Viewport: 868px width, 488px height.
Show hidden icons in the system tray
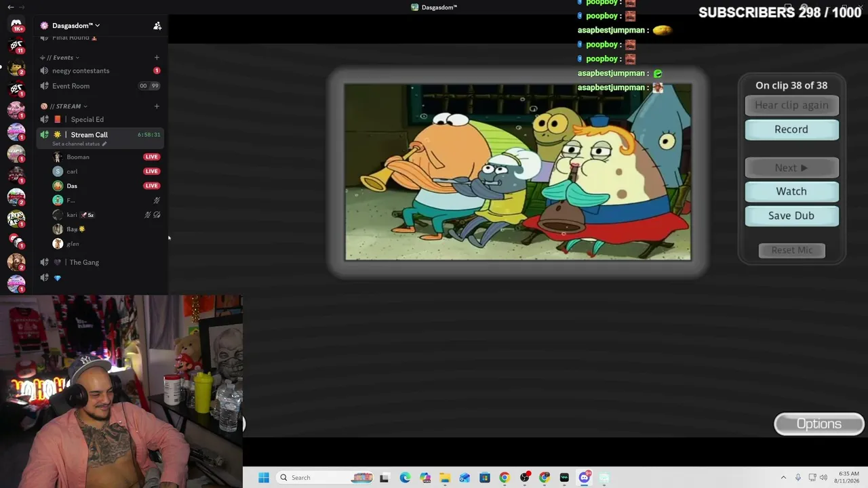pos(783,478)
